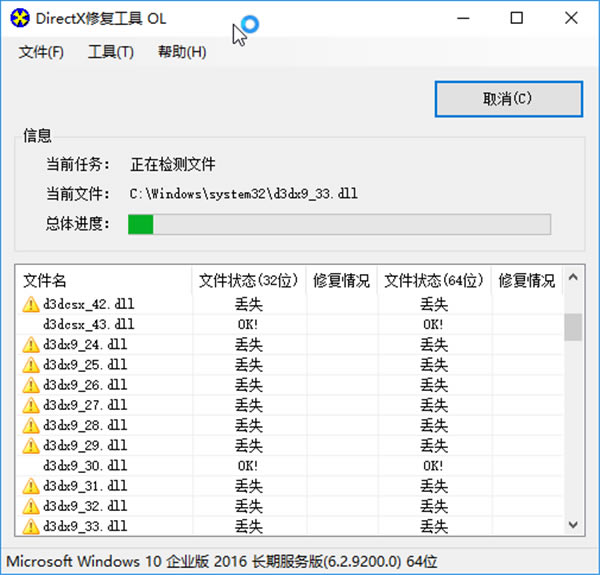Screen dimensions: 600x575
Task: Click the 总体进度 progress bar
Action: click(339, 224)
